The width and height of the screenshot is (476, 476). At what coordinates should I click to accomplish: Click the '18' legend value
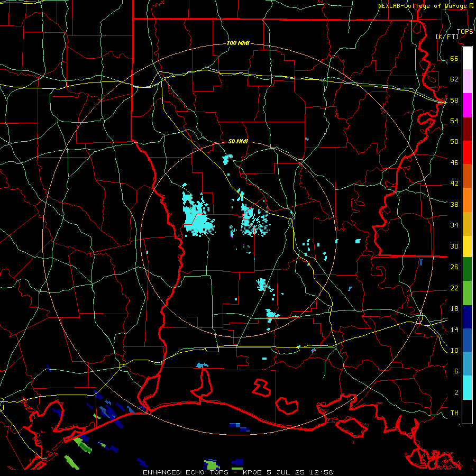click(x=454, y=309)
